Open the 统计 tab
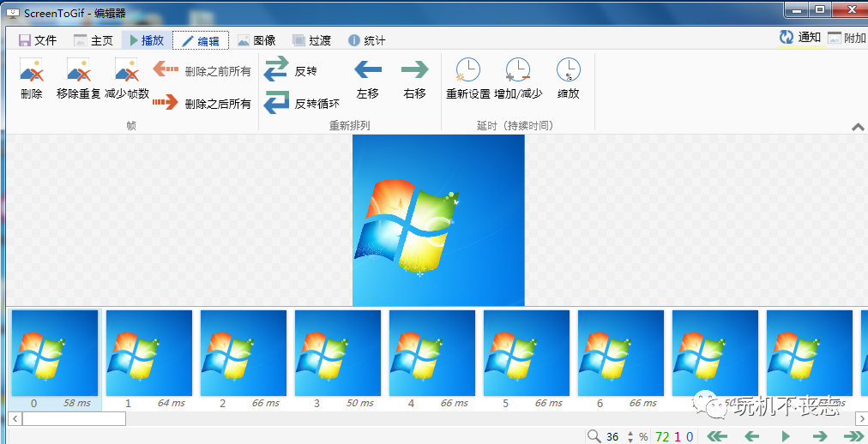Image resolution: width=868 pixels, height=444 pixels. 366,40
